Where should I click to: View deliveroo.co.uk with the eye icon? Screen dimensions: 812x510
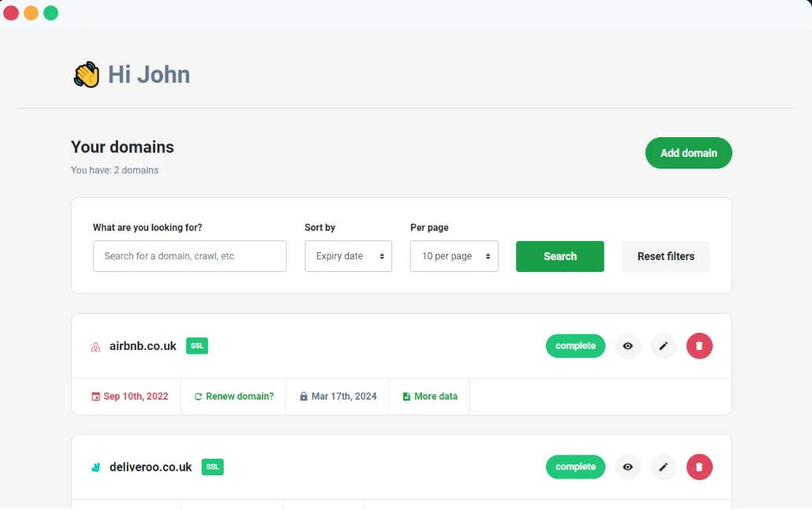pos(628,467)
